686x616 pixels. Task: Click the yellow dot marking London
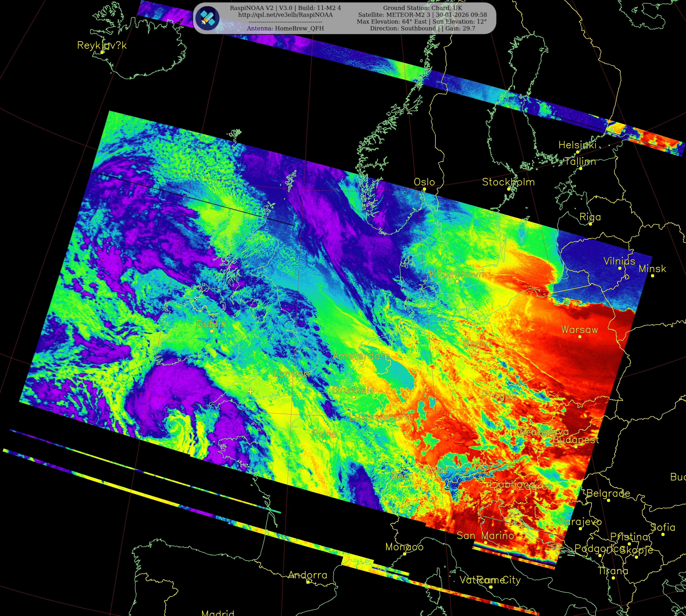coord(291,380)
